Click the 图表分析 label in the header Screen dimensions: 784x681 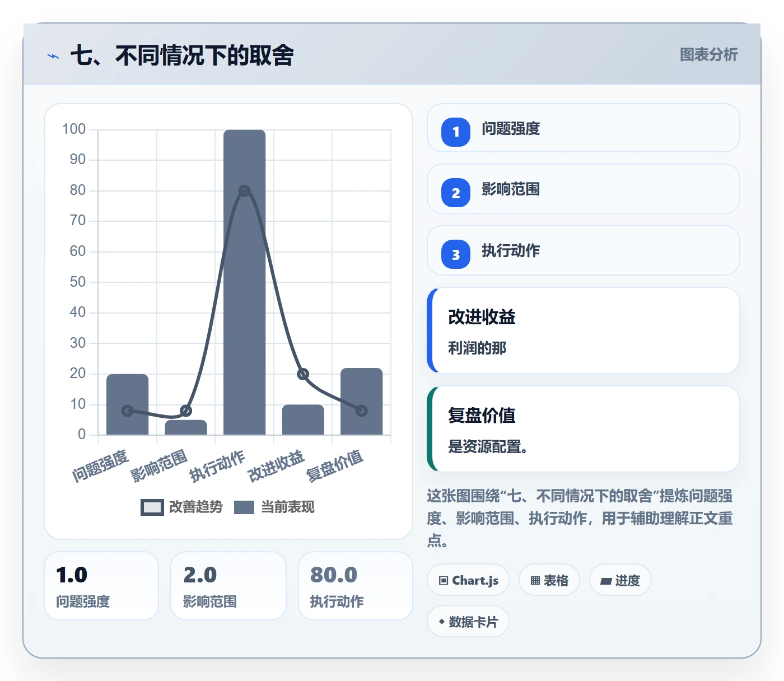click(708, 55)
